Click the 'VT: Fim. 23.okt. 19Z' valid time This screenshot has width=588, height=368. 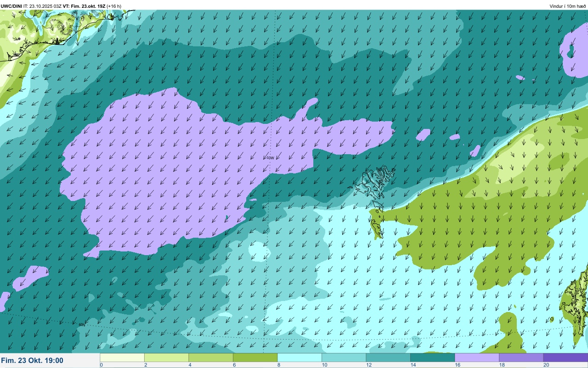coord(85,6)
